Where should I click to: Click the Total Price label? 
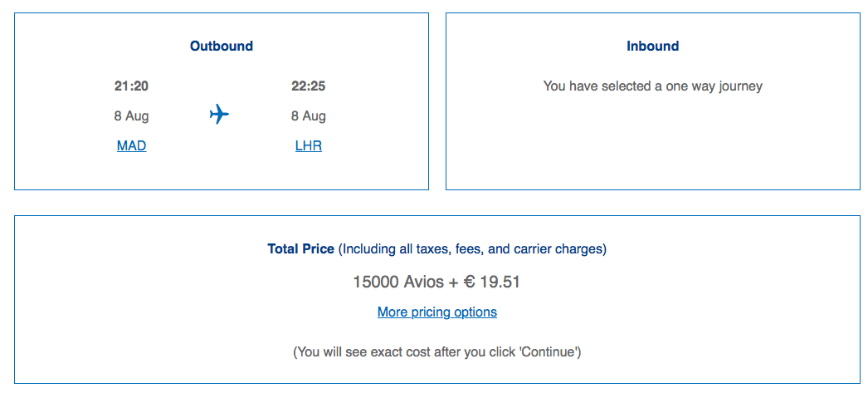(300, 249)
